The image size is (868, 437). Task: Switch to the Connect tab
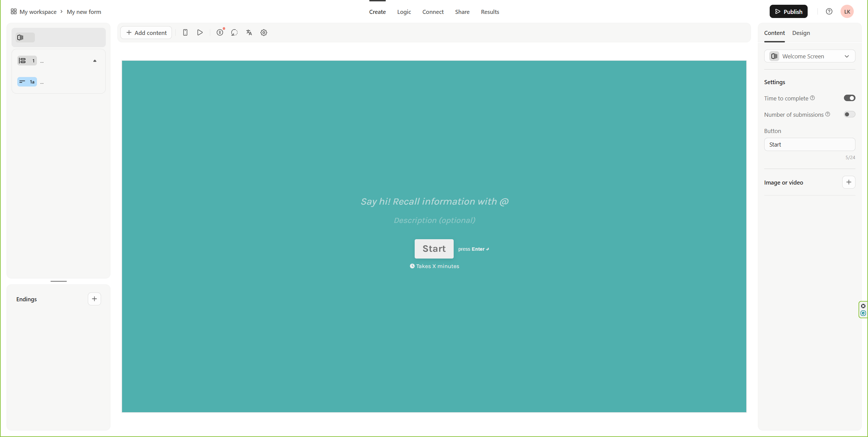tap(433, 12)
